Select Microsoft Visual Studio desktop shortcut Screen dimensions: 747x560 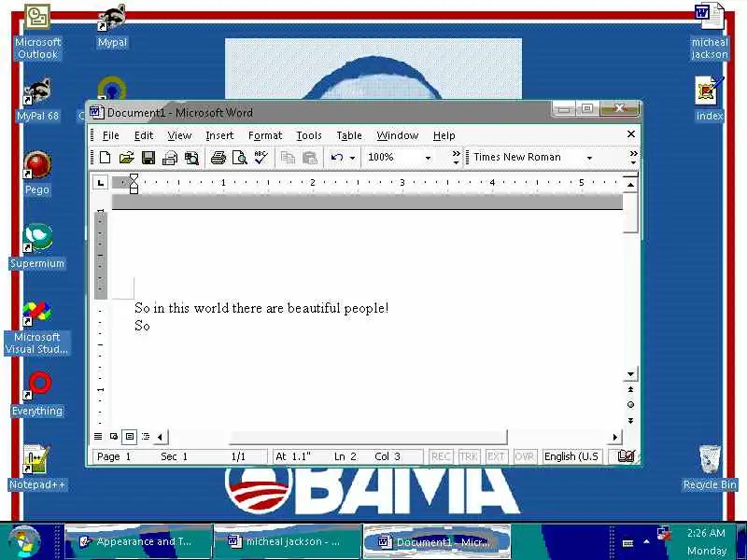[x=37, y=328]
